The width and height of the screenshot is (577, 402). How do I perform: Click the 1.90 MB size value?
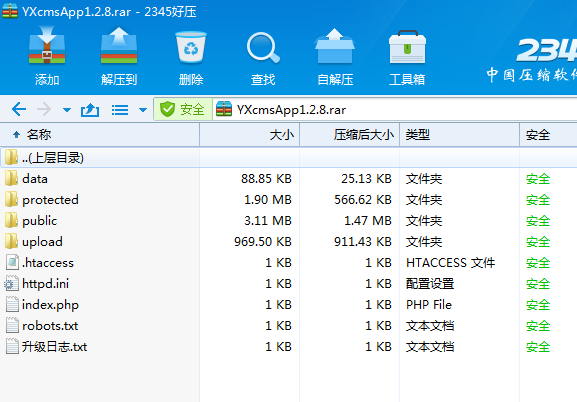[268, 200]
